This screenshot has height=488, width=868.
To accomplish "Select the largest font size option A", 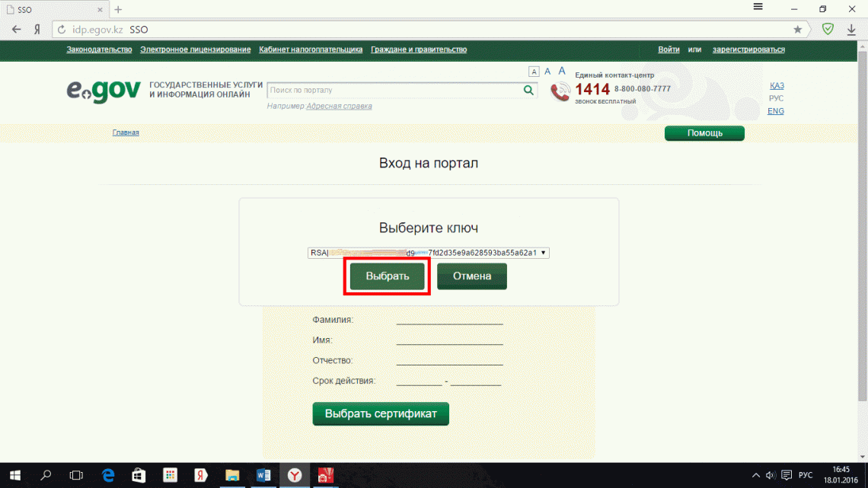I will [x=561, y=71].
